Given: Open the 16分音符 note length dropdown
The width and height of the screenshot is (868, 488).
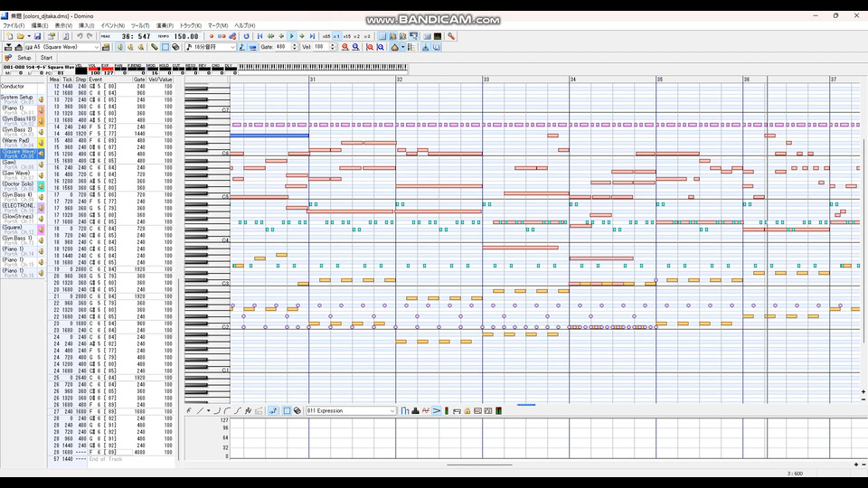Looking at the screenshot, I should tap(232, 48).
